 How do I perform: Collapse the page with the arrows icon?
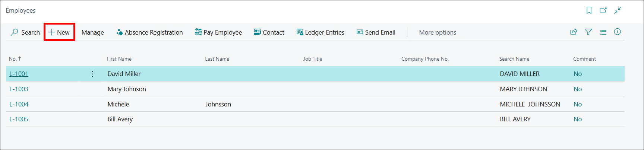[x=618, y=10]
